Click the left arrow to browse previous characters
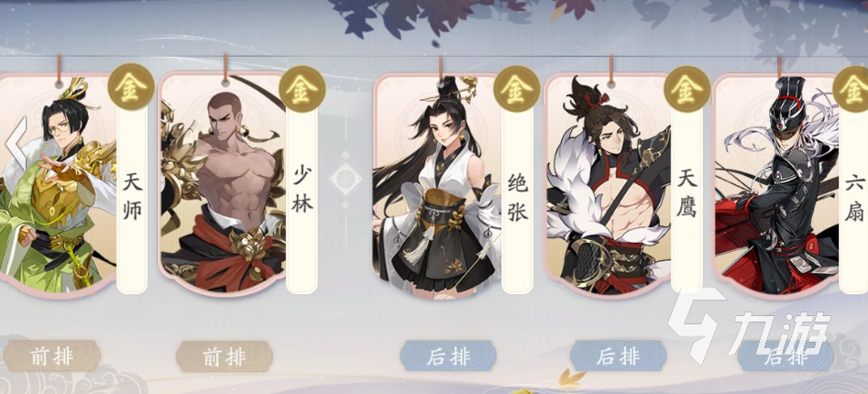Viewport: 868px width, 394px height. pyautogui.click(x=16, y=142)
